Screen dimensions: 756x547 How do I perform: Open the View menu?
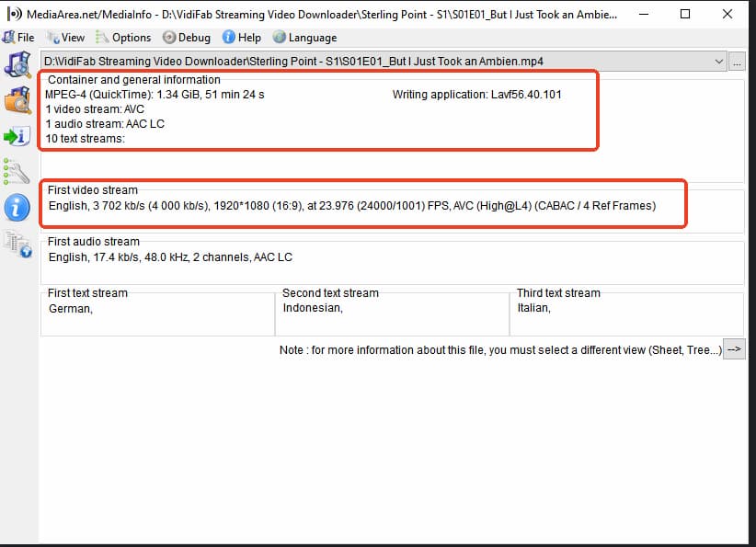point(66,38)
